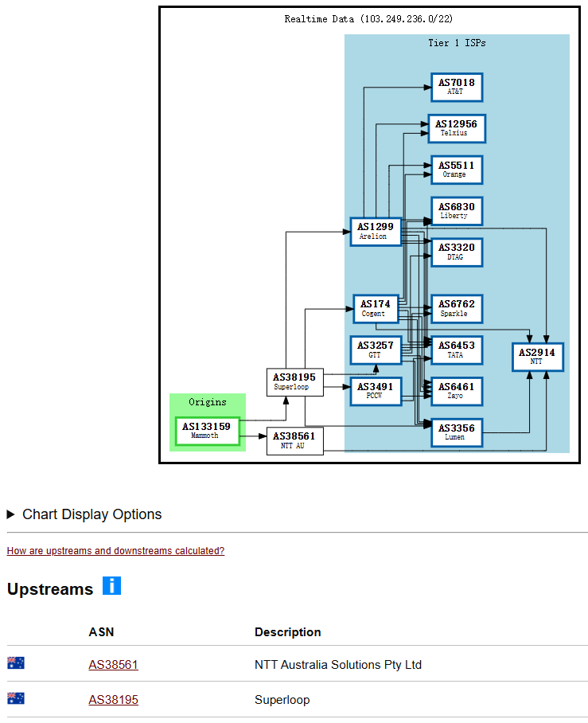Open the upstreams and downstreams calculation link
This screenshot has width=588, height=723.
(115, 550)
